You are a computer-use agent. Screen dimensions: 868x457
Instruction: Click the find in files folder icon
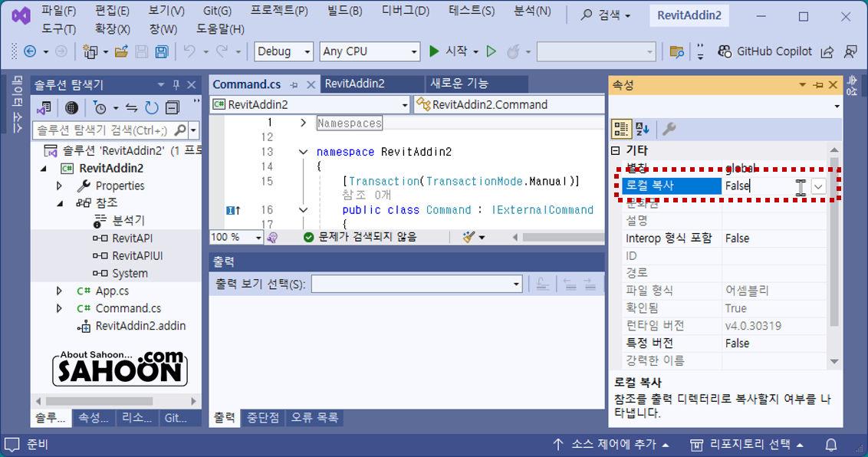tap(676, 51)
